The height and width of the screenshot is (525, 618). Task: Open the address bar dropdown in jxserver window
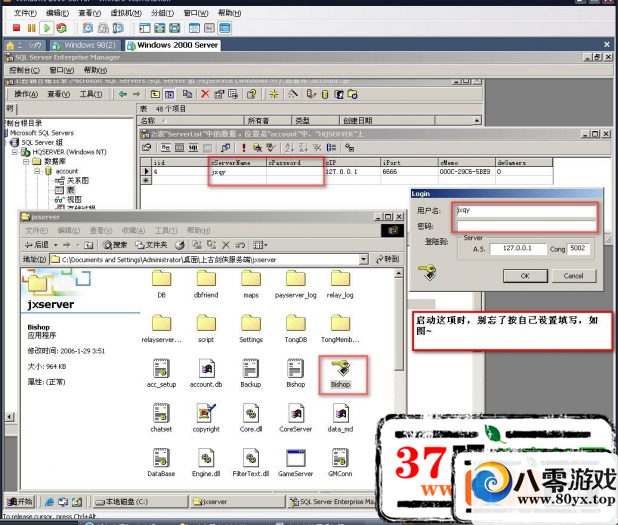coord(363,259)
